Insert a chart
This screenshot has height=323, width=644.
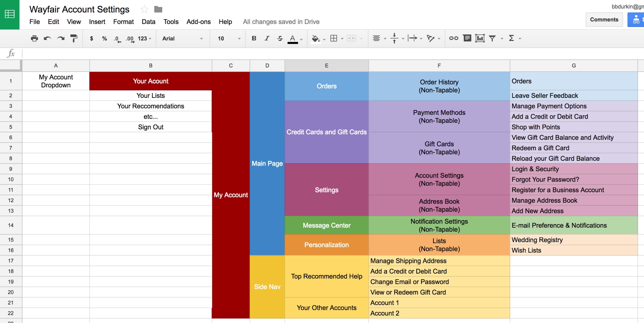tap(480, 38)
